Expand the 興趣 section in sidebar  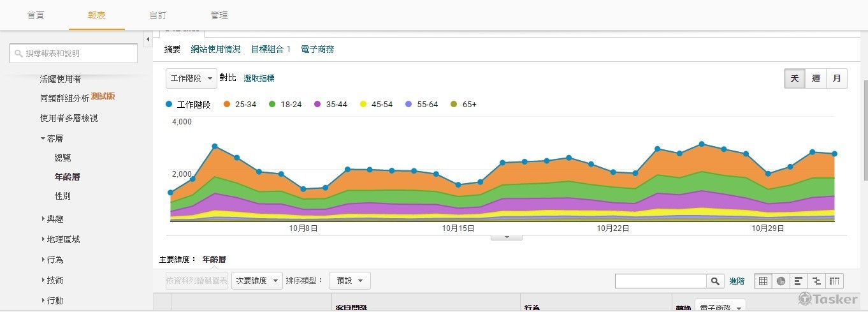(x=55, y=219)
